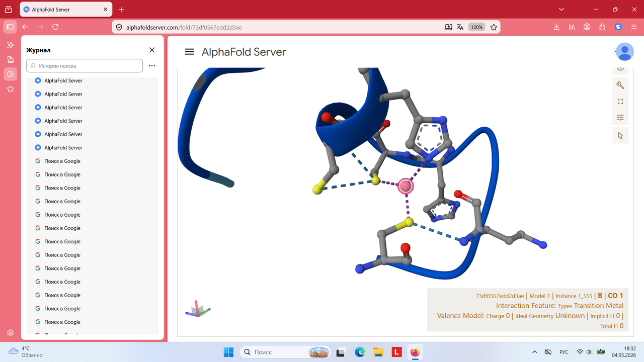Click the site security shield icon
The height and width of the screenshot is (362, 644).
click(x=119, y=27)
